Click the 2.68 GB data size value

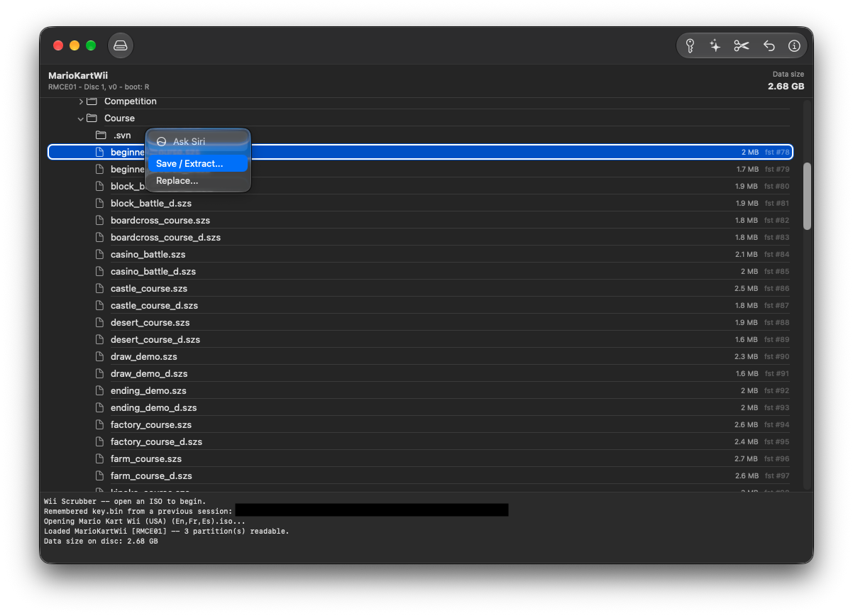coord(786,87)
